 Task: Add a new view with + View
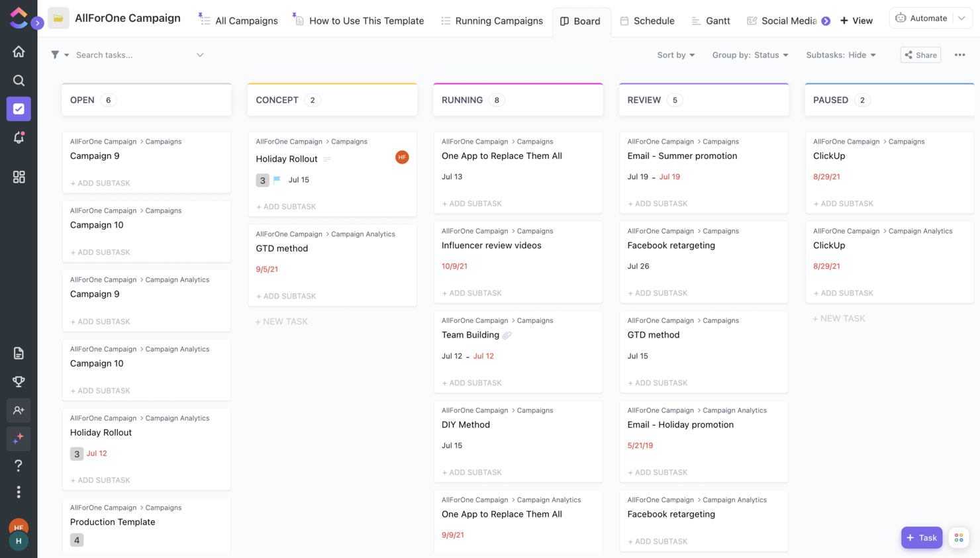click(856, 21)
